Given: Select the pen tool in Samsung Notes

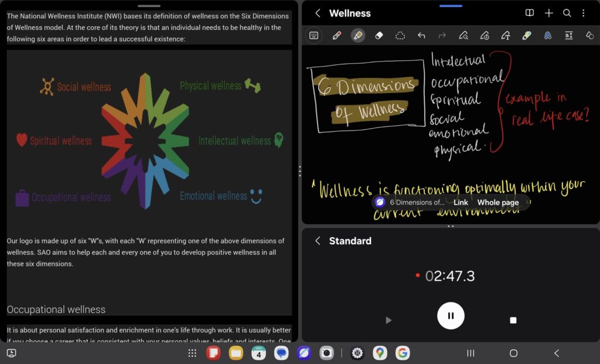Looking at the screenshot, I should pyautogui.click(x=336, y=36).
